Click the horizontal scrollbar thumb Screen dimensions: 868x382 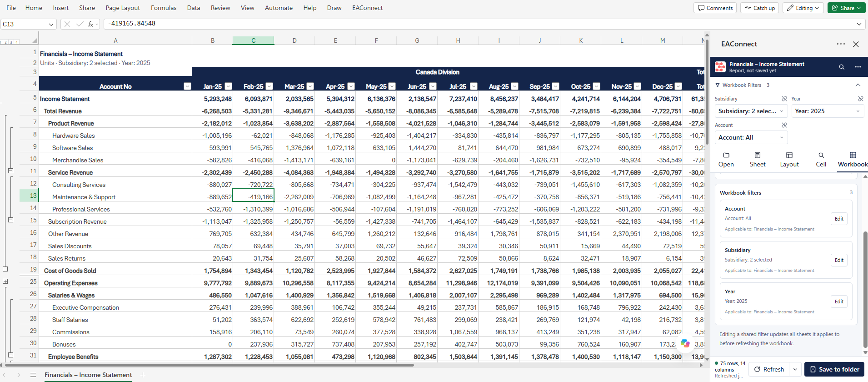(x=209, y=365)
